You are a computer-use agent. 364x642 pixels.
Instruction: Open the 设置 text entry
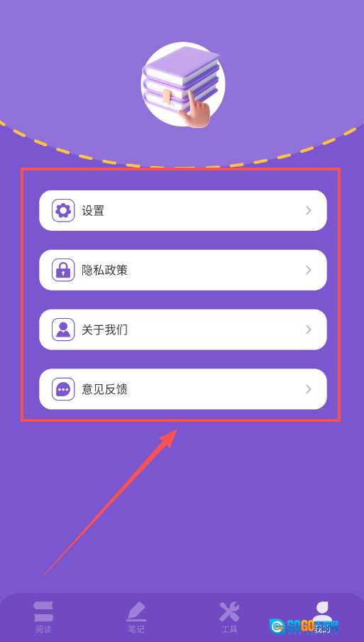(x=93, y=211)
